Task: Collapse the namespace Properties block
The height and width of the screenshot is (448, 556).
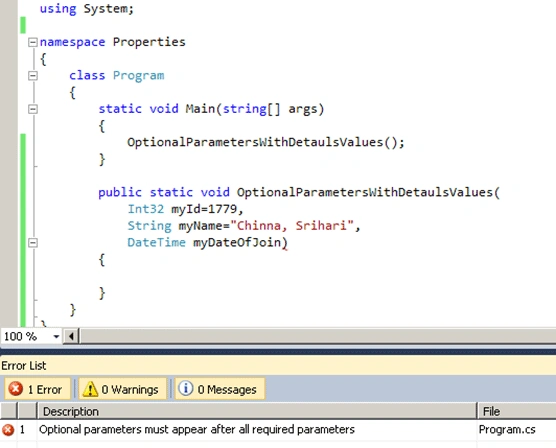Action: point(33,42)
